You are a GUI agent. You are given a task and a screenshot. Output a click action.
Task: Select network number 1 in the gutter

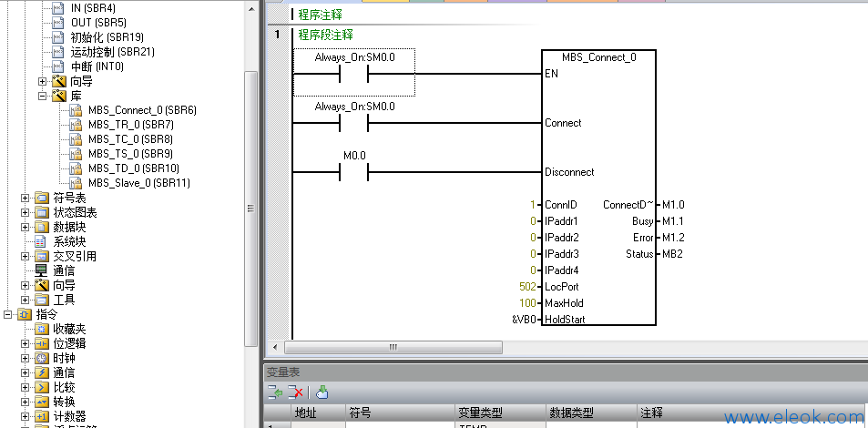[277, 35]
